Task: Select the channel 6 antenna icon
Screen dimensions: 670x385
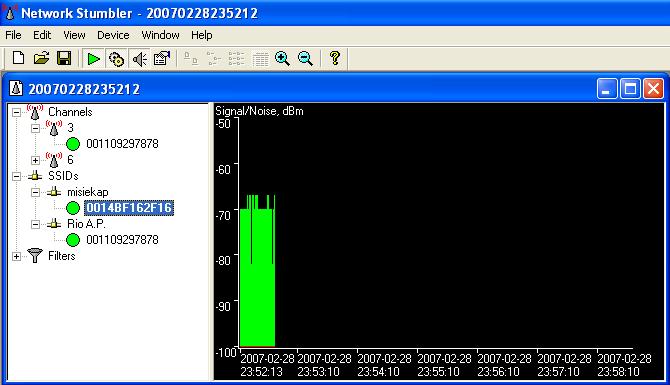Action: [54, 160]
